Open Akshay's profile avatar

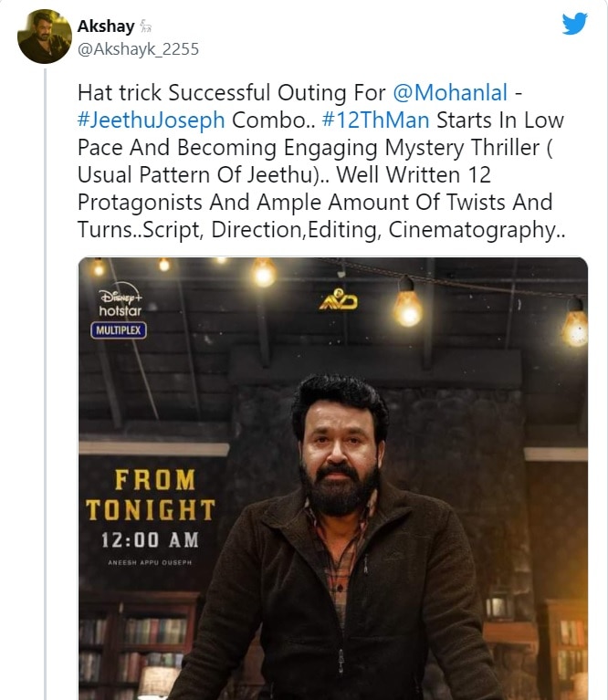[x=45, y=37]
